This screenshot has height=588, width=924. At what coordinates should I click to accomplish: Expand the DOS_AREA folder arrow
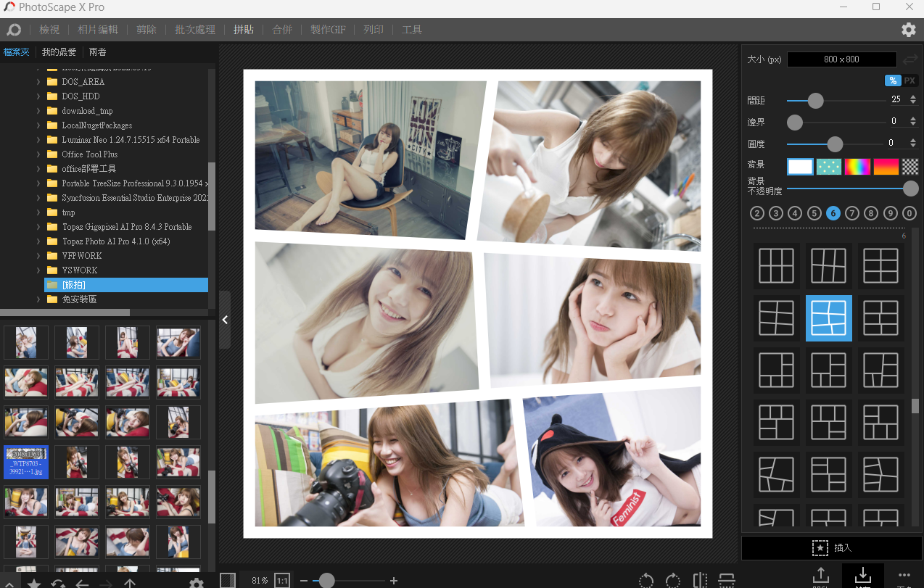pos(38,82)
